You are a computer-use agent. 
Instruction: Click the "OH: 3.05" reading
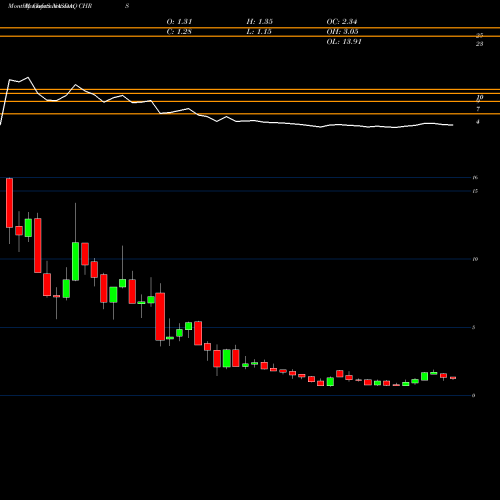[342, 32]
